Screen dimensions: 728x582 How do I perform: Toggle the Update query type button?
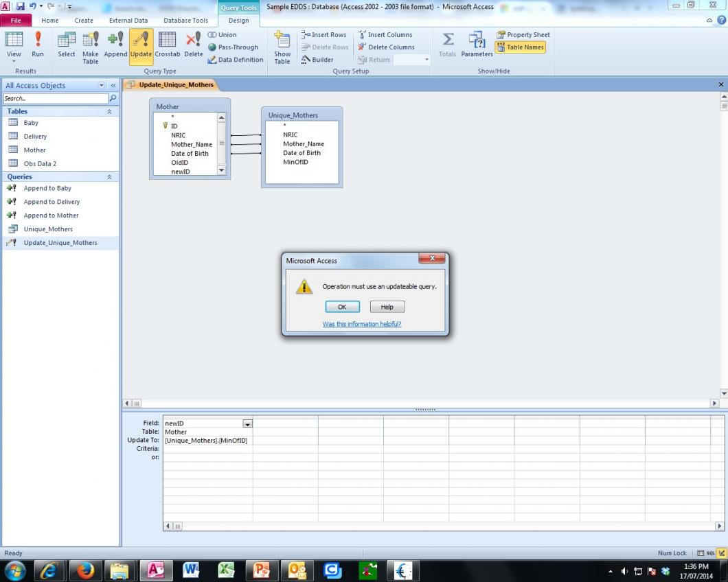[141, 45]
